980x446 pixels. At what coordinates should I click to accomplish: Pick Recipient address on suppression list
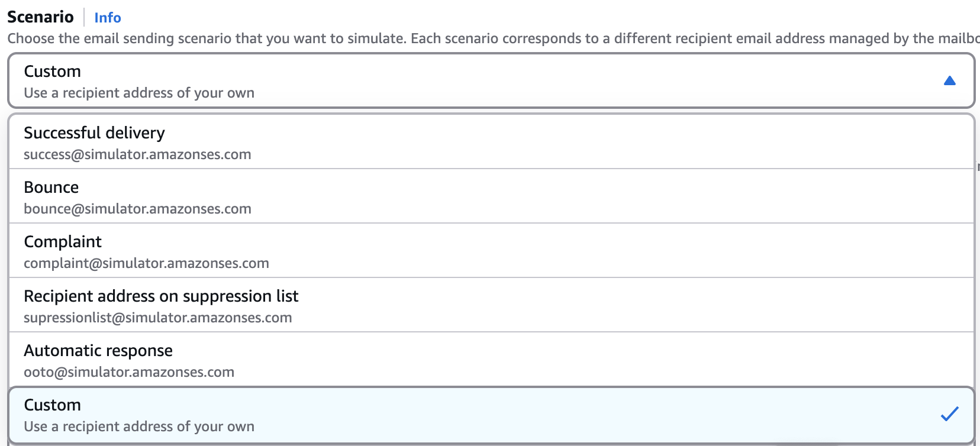point(161,296)
